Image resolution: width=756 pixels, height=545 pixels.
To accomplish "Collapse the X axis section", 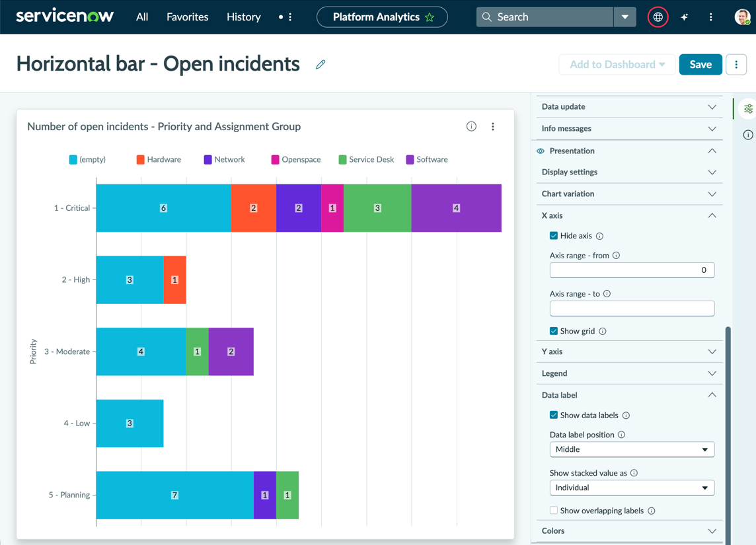I will pos(629,215).
